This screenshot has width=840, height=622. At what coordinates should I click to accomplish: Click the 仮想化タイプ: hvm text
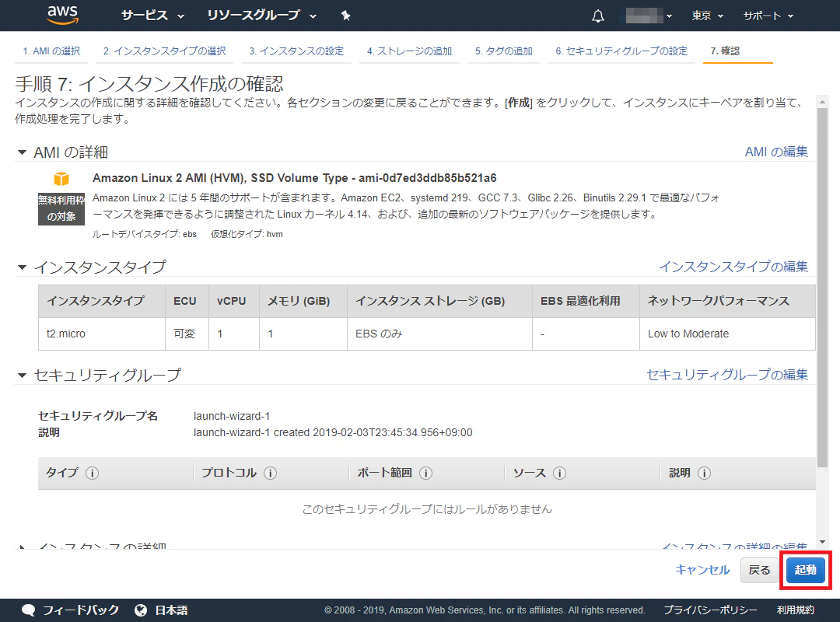[247, 234]
